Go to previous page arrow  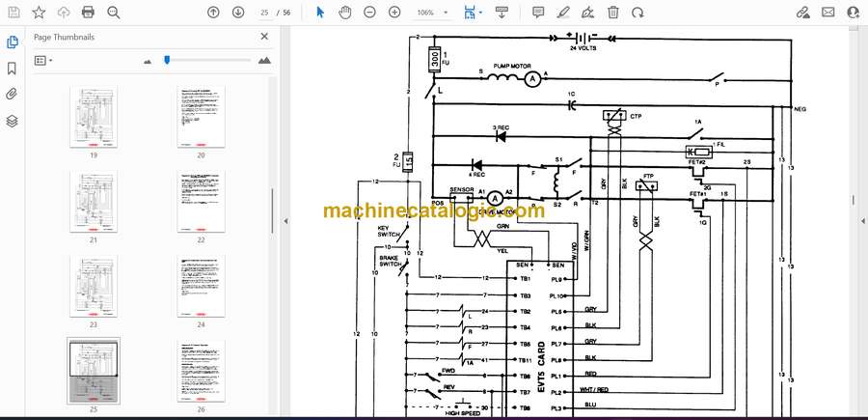point(213,13)
